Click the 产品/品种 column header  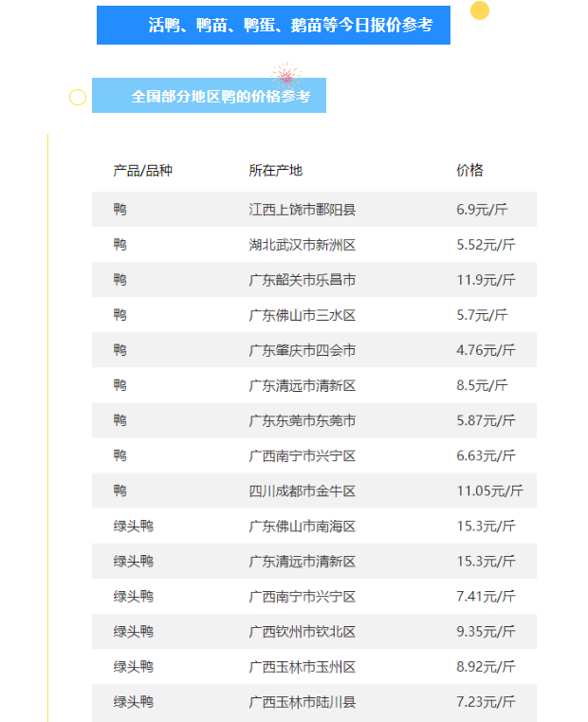142,171
